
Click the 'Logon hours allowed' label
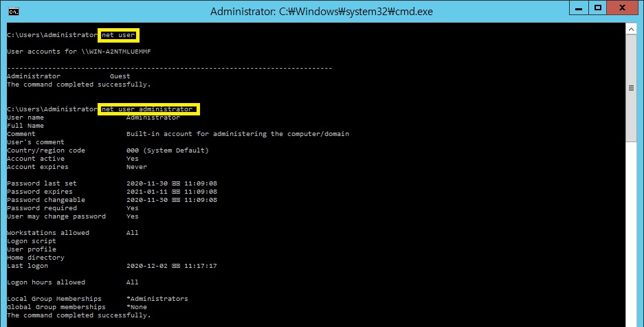46,282
